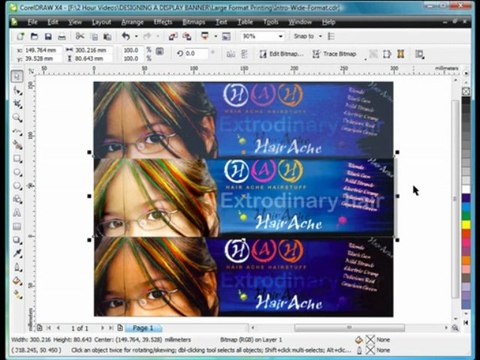480x360 pixels.
Task: Select the Smart Fill tool
Action: (17, 145)
